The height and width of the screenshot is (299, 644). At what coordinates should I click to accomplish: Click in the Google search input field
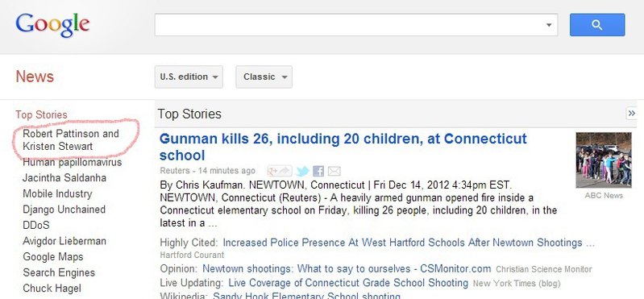[349, 25]
